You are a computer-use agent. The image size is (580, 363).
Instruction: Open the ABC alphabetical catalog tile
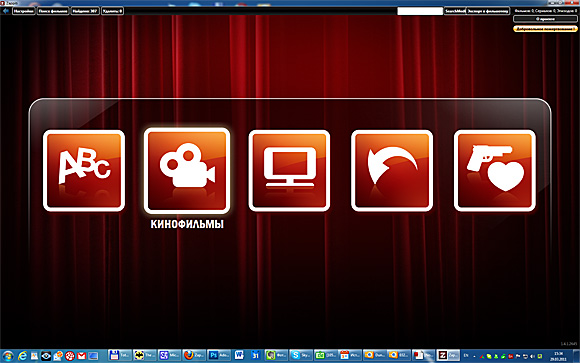tap(84, 171)
